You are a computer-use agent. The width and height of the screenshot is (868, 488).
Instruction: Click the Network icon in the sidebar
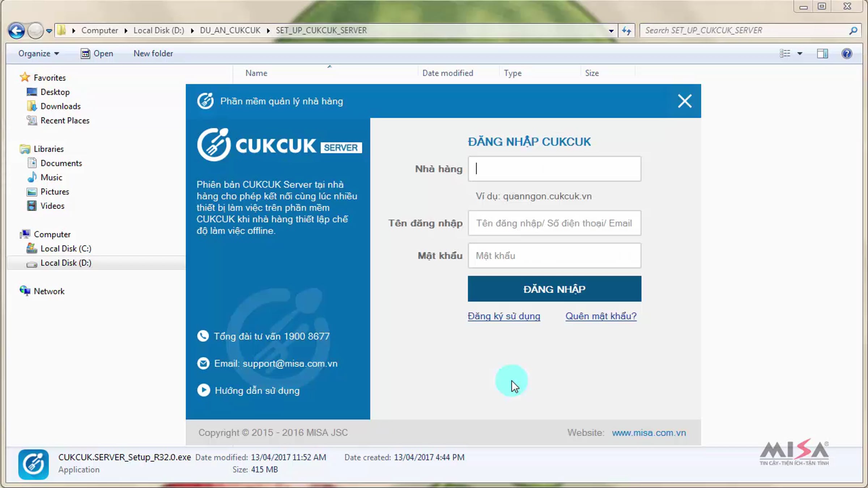[x=25, y=291]
